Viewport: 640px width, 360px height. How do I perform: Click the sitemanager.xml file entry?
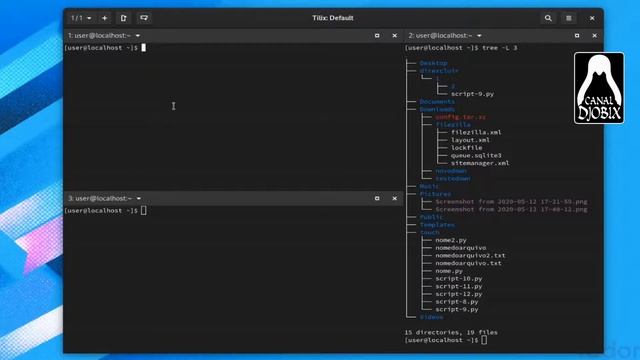click(x=480, y=163)
